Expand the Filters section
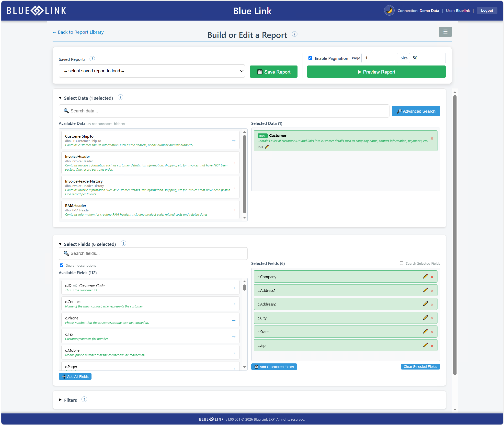Viewport: 504px width, 425px height. point(60,400)
